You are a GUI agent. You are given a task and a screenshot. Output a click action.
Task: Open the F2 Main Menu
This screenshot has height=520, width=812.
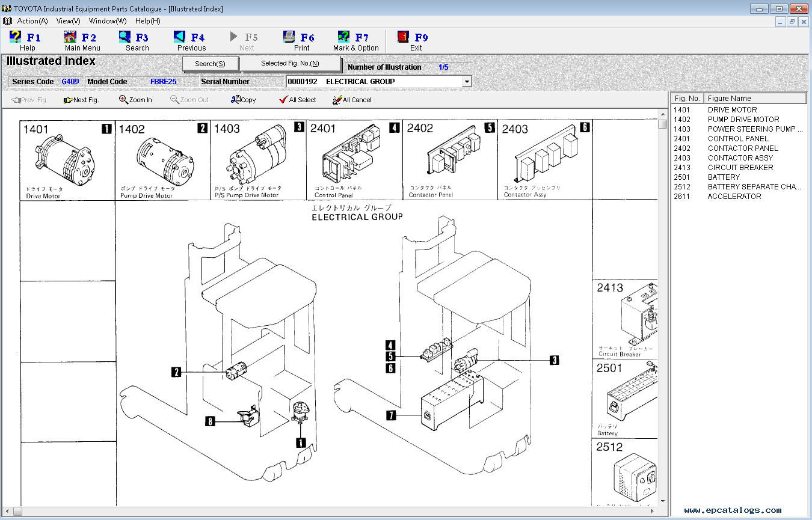pyautogui.click(x=81, y=40)
